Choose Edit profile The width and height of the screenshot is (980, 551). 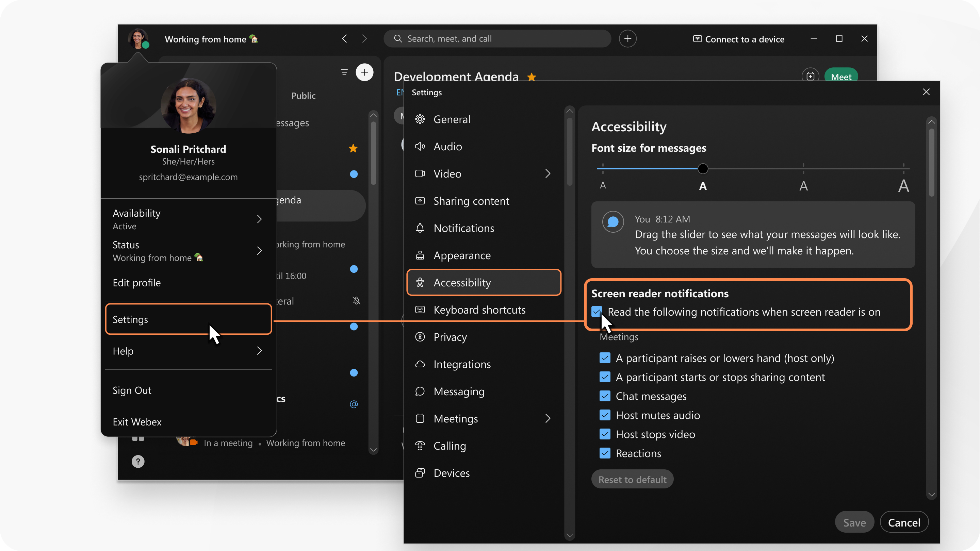coord(136,283)
